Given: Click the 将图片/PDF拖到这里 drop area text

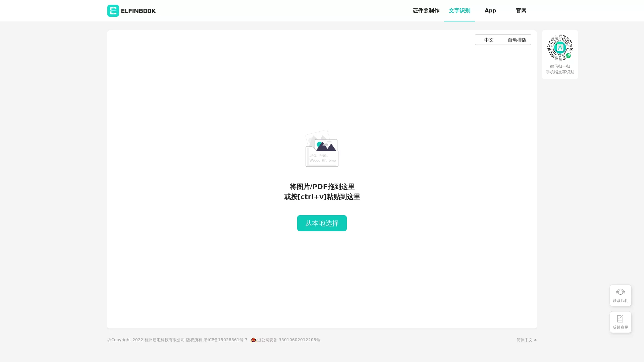Looking at the screenshot, I should (322, 187).
